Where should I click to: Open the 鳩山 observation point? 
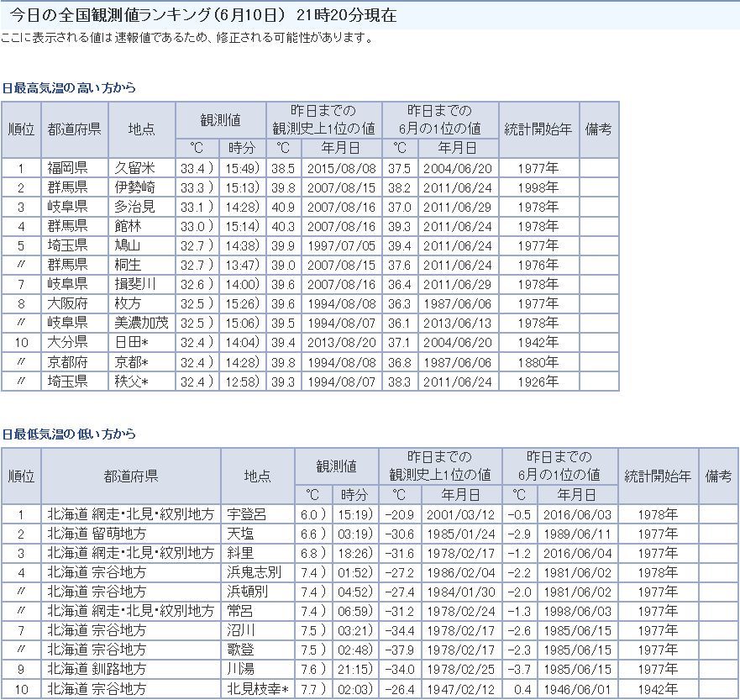129,245
